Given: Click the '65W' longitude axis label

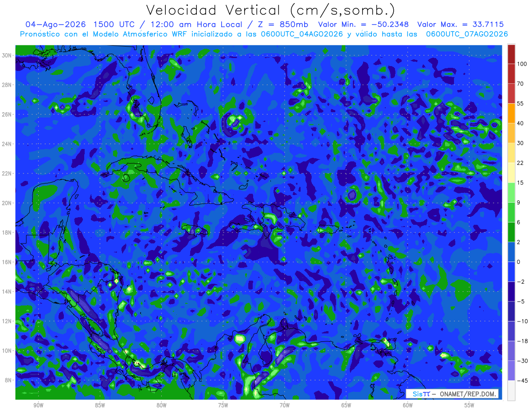Looking at the screenshot, I should point(346,405).
